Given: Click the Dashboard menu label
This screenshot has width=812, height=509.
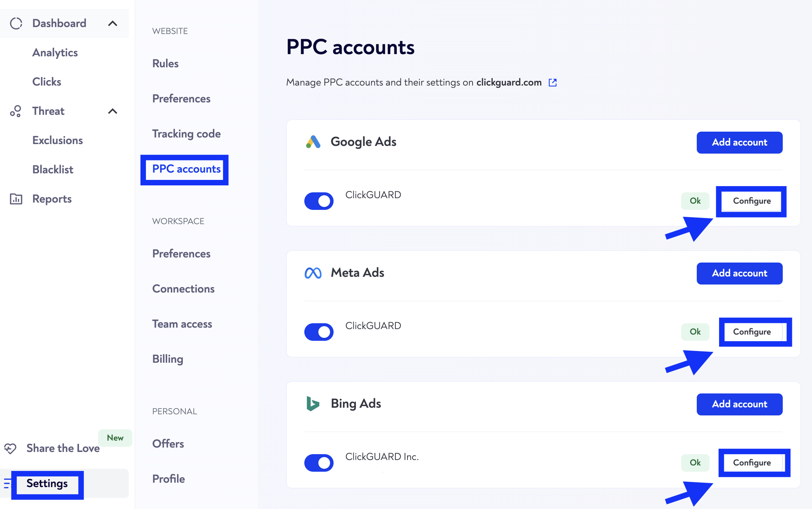Looking at the screenshot, I should click(x=59, y=23).
